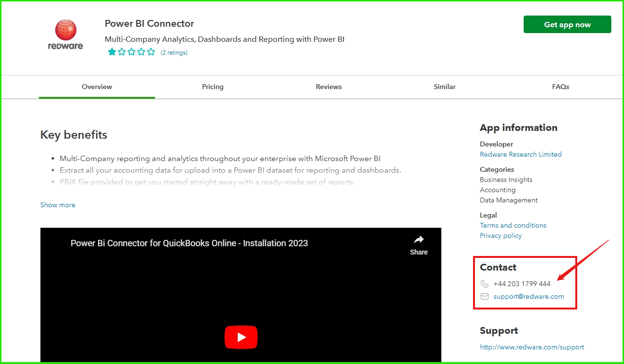Expand the key benefits with Show more
Image resolution: width=624 pixels, height=364 pixels.
(x=57, y=205)
